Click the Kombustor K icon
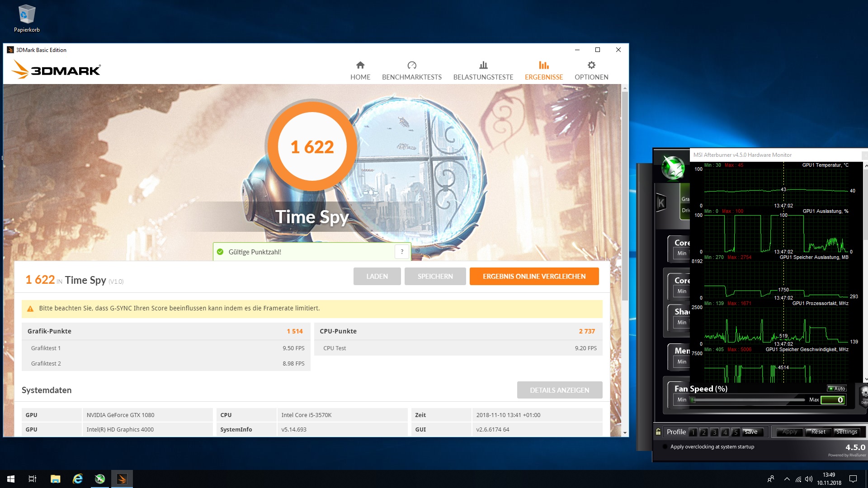868x488 pixels. [661, 203]
